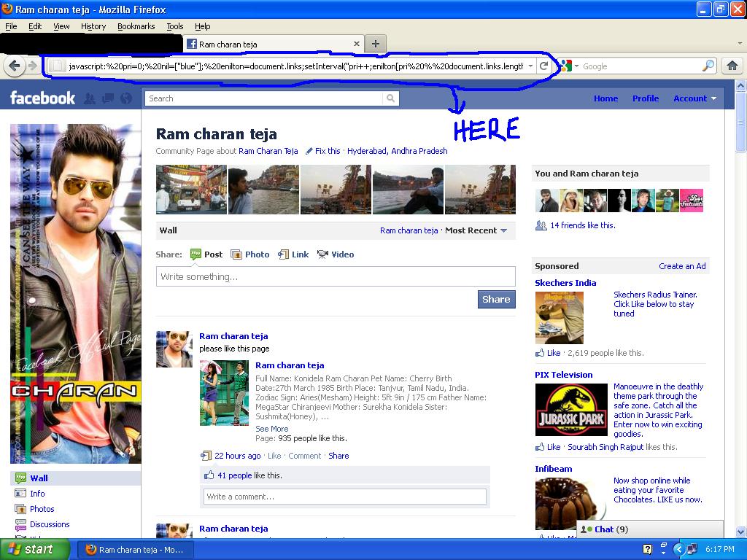Open the messages icon in Facebook header

108,98
